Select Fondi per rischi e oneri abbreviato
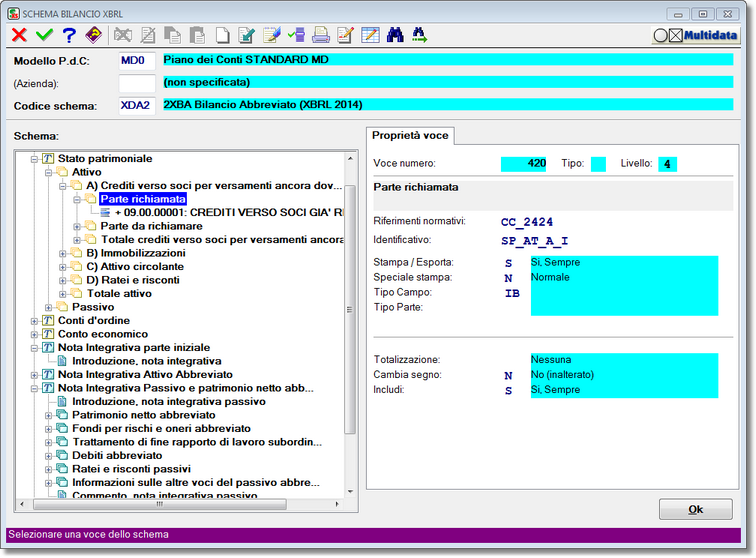The height and width of the screenshot is (558, 756). click(x=162, y=429)
